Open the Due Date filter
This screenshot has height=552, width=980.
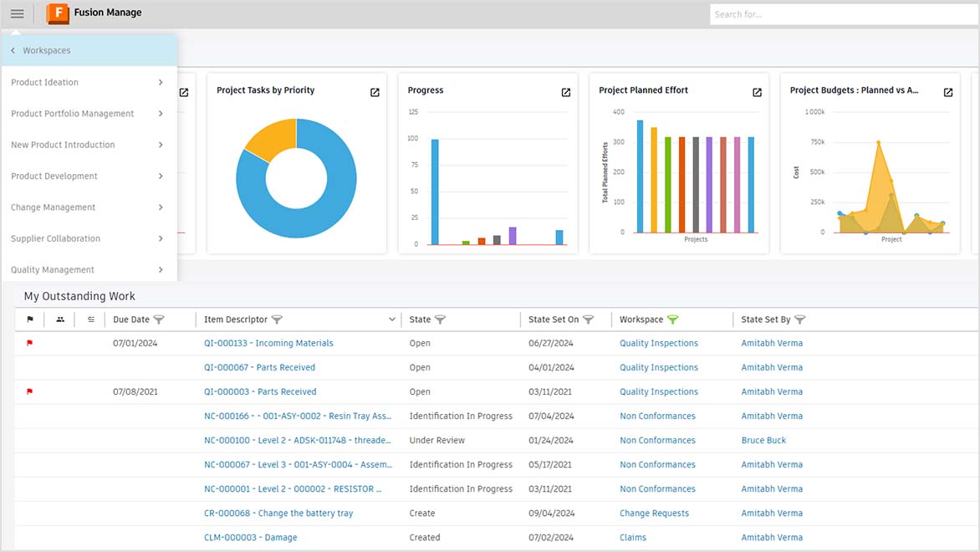(x=159, y=319)
